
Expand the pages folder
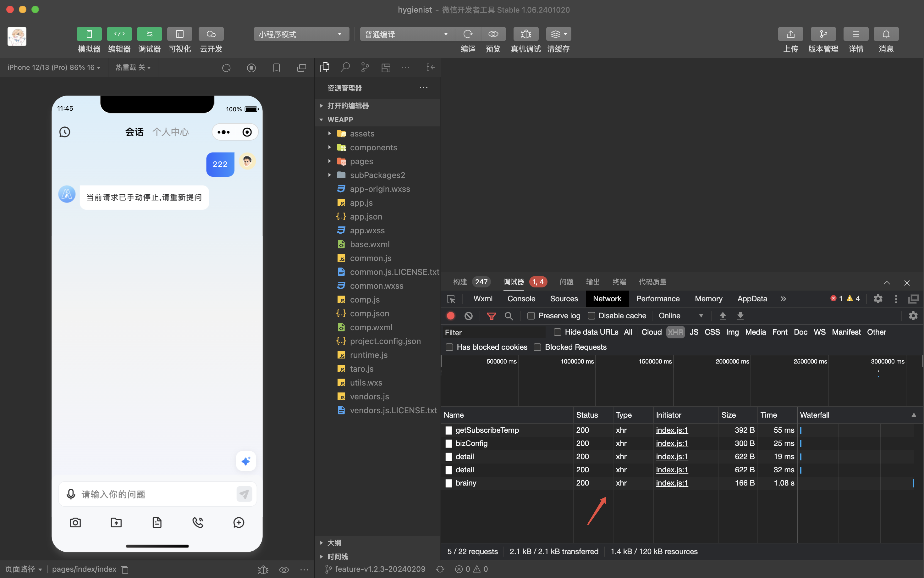(x=361, y=161)
